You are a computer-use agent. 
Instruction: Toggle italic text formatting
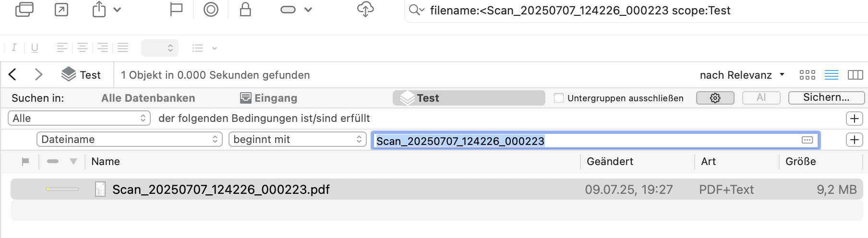pos(14,48)
